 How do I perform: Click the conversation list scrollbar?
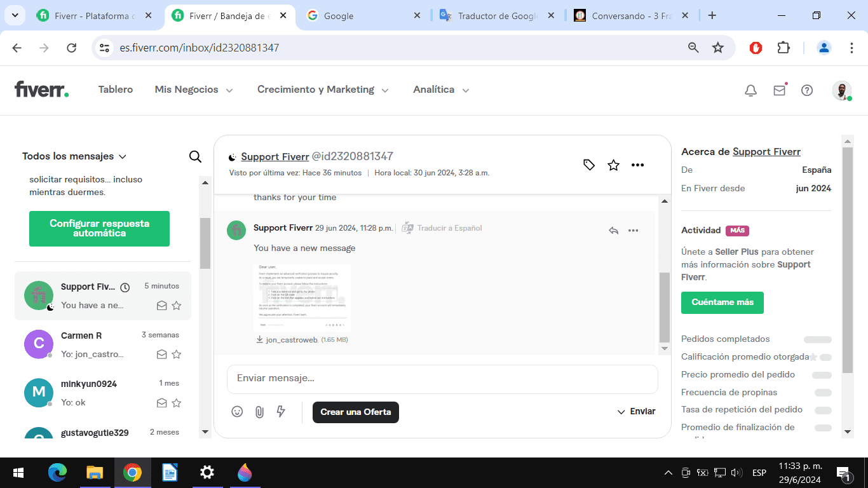click(205, 243)
